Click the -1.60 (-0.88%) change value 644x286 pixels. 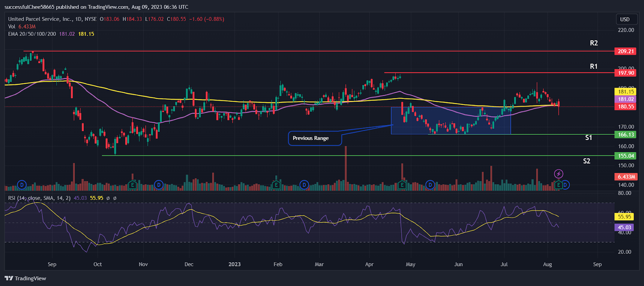click(x=207, y=19)
